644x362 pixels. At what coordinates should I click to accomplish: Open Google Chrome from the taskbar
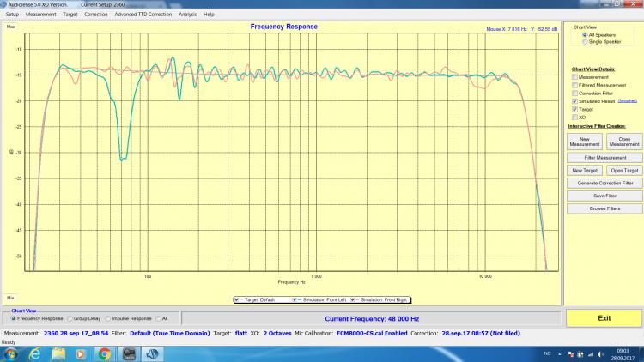(104, 353)
